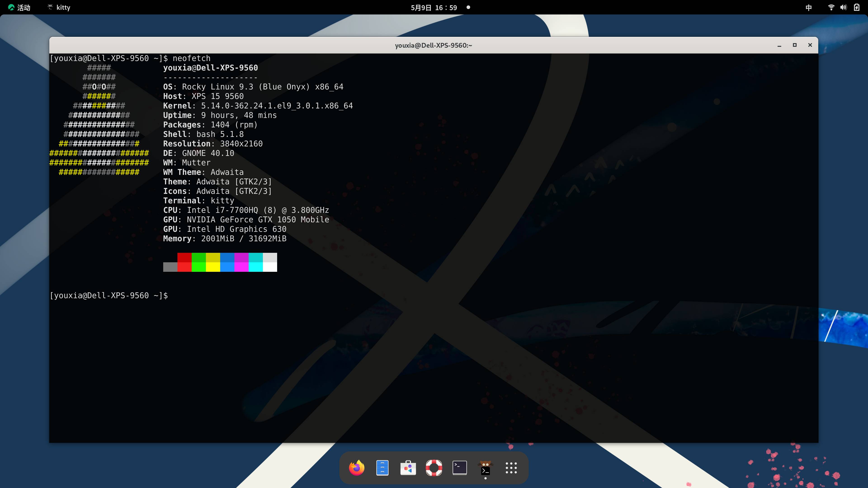Open the kitty app menu in top bar
This screenshot has height=488, width=868.
tap(59, 7)
